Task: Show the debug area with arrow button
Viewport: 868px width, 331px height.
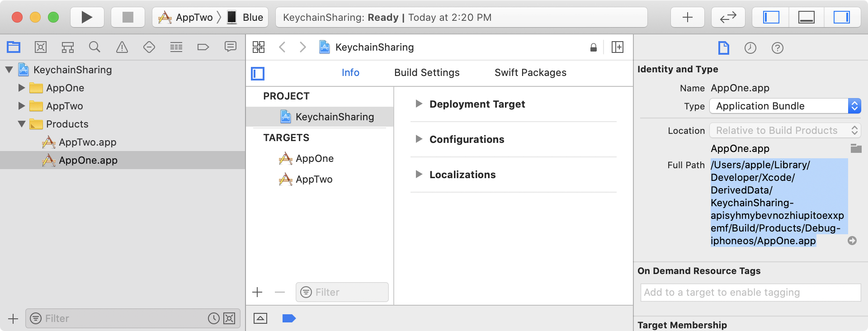Action: (260, 318)
